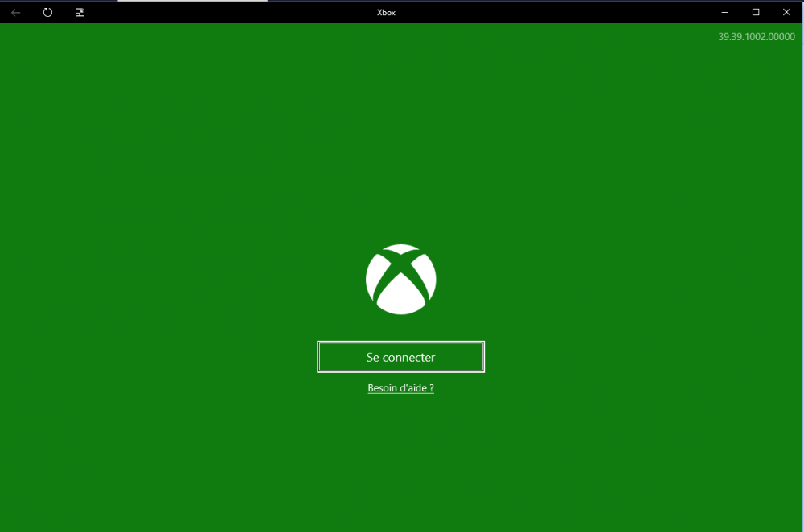Screen dimensions: 804x532
Task: Hit the X button at top right
Action: [786, 12]
